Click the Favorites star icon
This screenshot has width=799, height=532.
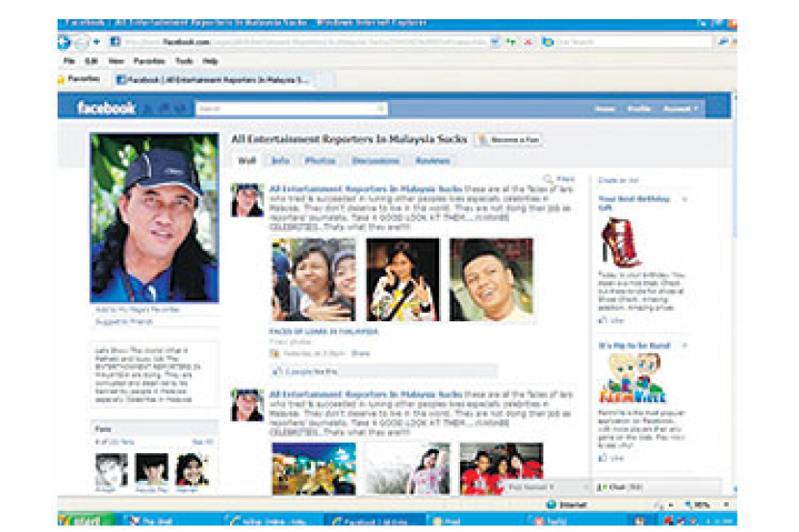63,79
